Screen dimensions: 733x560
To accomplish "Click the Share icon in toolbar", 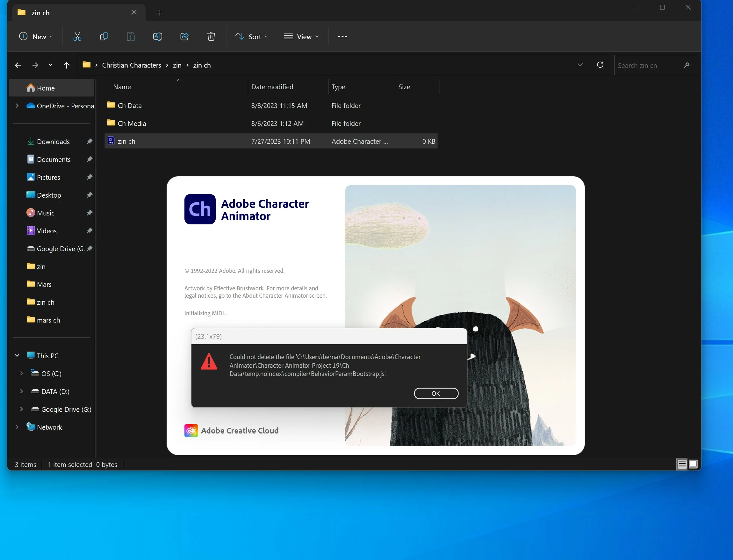I will pyautogui.click(x=184, y=37).
